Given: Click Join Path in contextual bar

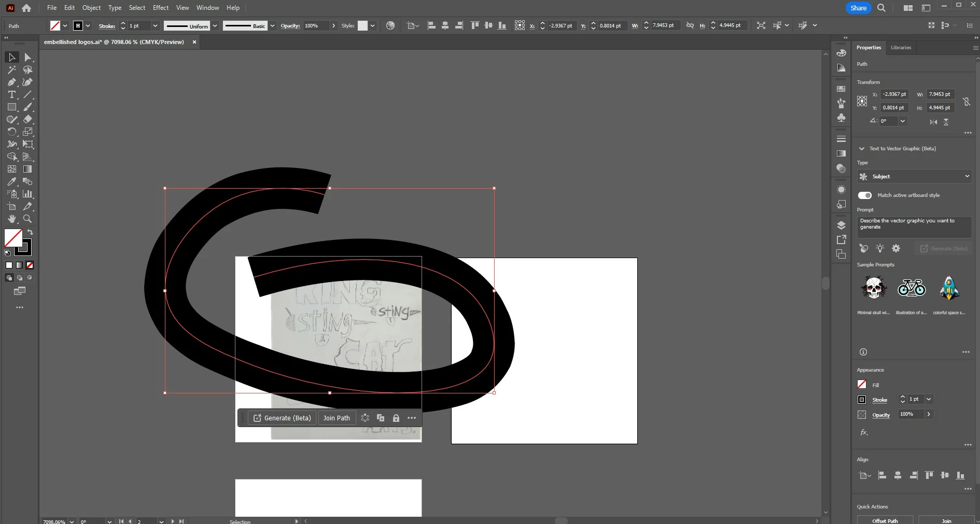Looking at the screenshot, I should tap(337, 418).
